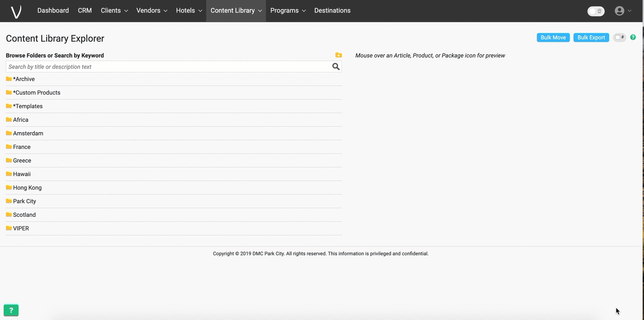Click the folder icon beside Scotland
This screenshot has width=644, height=320.
click(x=9, y=215)
